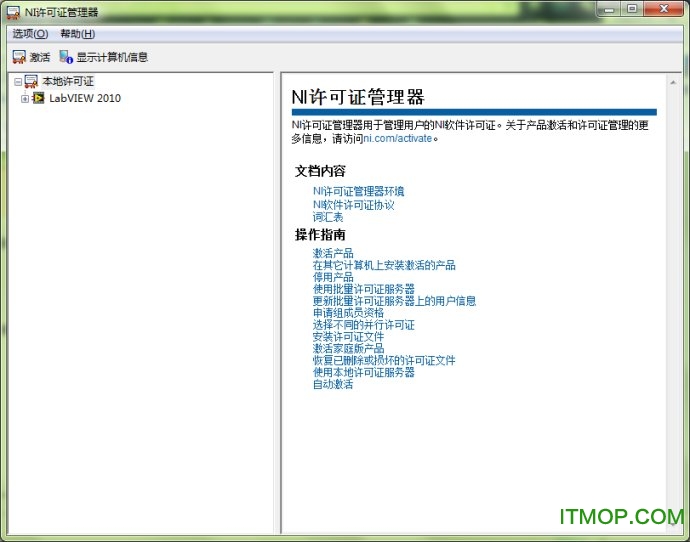Open 更新批量许可证服务器上的用户信息 link
The width and height of the screenshot is (690, 542).
pyautogui.click(x=394, y=301)
